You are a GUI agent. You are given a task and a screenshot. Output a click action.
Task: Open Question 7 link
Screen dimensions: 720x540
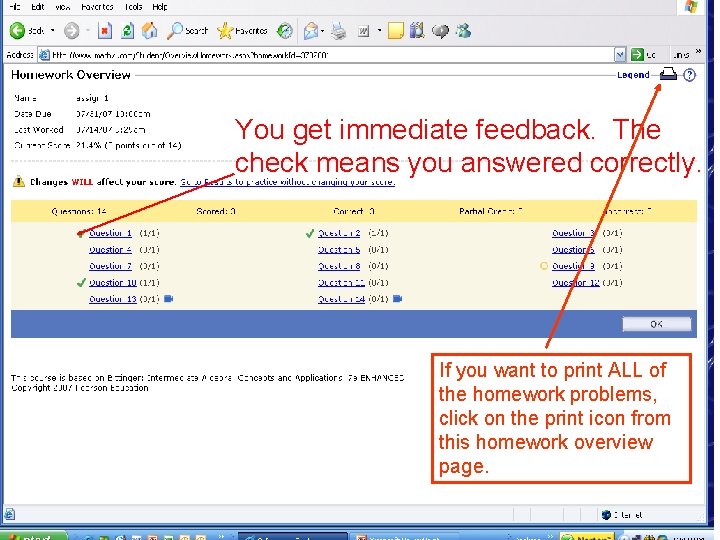tap(110, 266)
